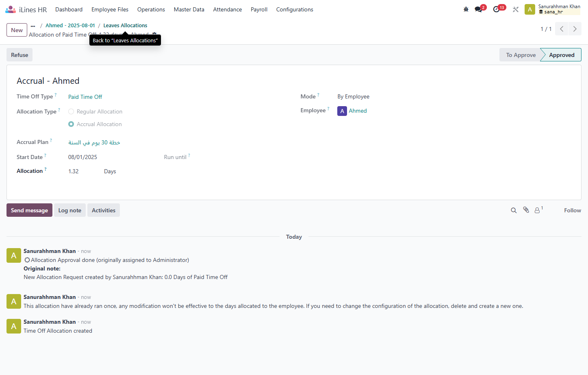Screen dimensions: 588x375
Task: Click the Refuse button
Action: (20, 55)
